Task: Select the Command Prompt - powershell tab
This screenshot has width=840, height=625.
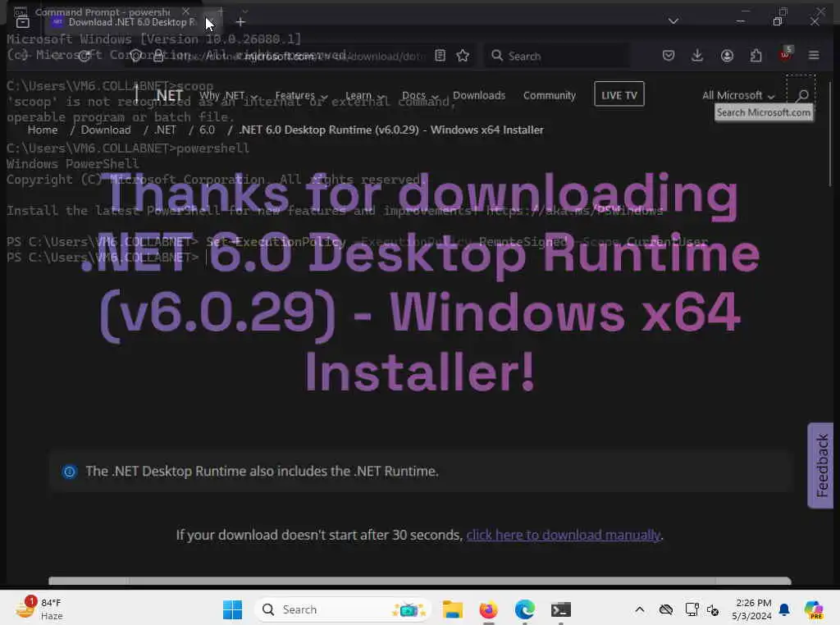Action: [x=103, y=11]
